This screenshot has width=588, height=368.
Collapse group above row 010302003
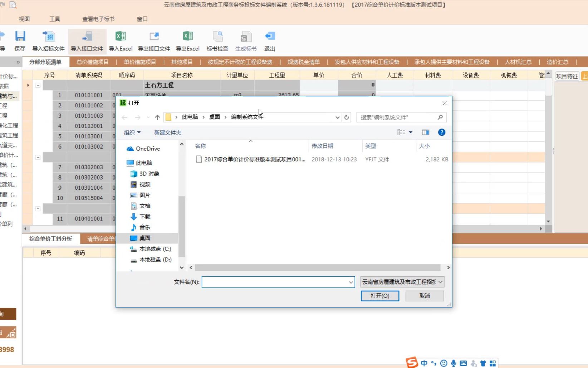tap(38, 157)
